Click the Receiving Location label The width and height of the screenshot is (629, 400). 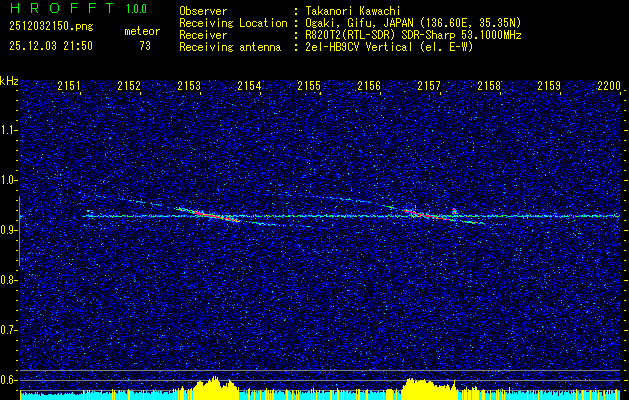tap(233, 23)
